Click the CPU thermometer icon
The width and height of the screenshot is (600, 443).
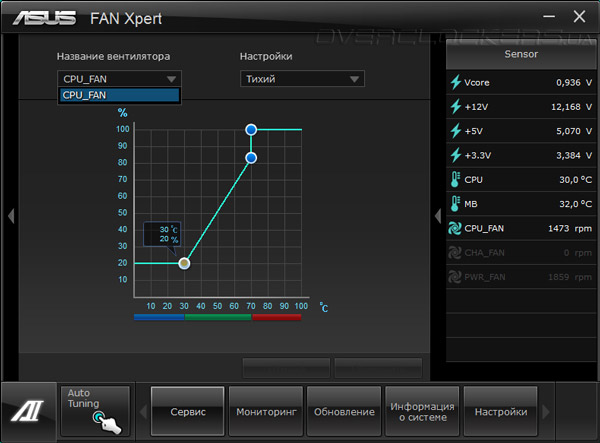(455, 179)
